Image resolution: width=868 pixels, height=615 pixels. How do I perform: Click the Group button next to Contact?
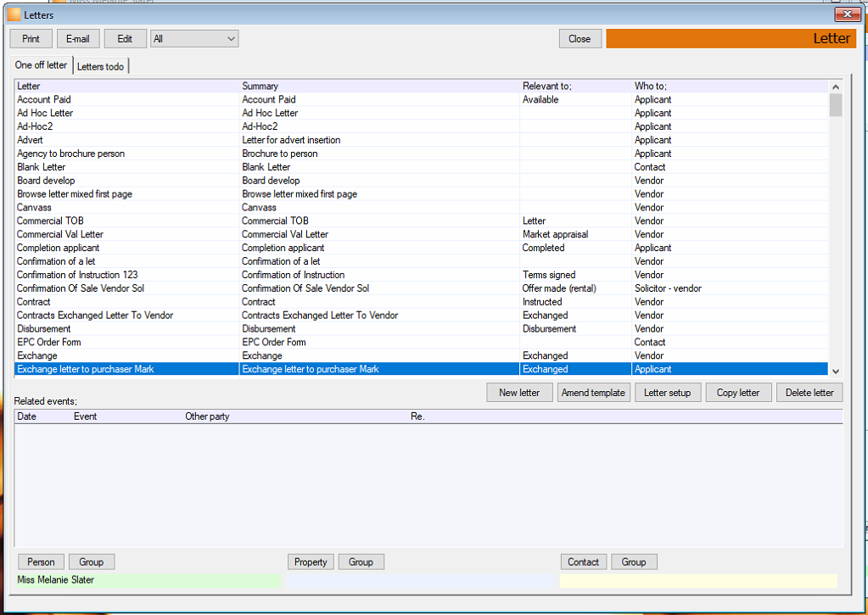pyautogui.click(x=634, y=562)
